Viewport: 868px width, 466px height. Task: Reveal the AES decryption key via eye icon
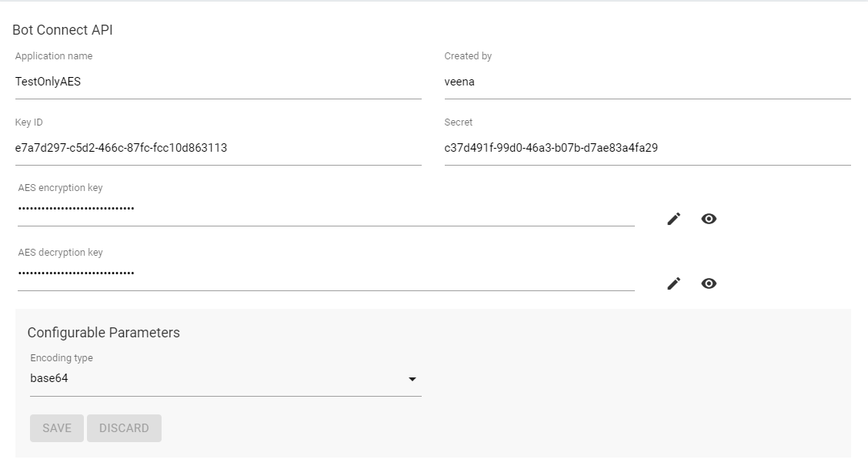coord(709,283)
